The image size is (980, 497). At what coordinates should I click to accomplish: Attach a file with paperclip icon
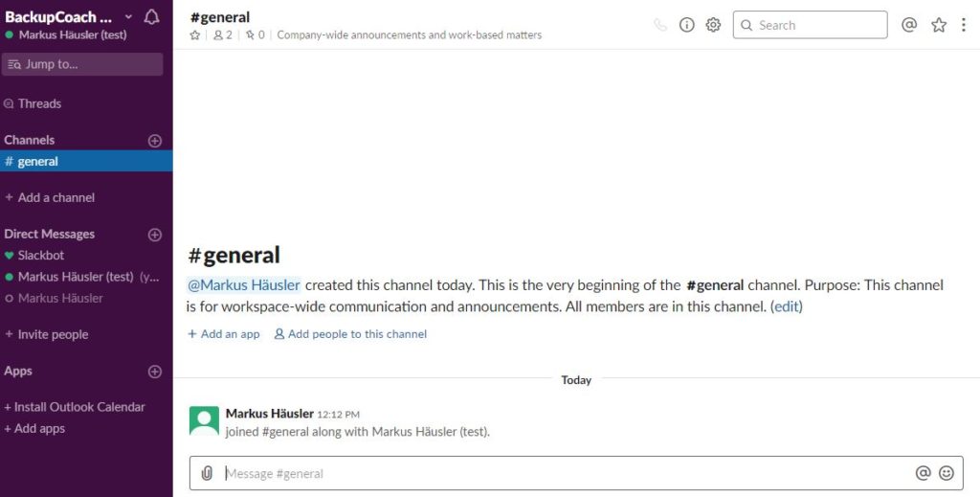pos(207,473)
